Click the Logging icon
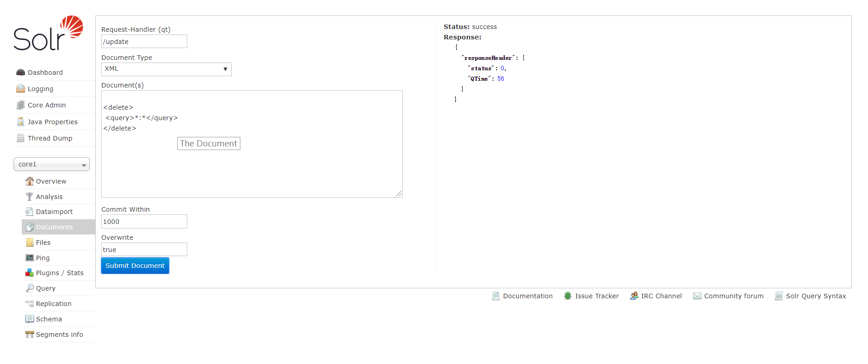 click(20, 89)
